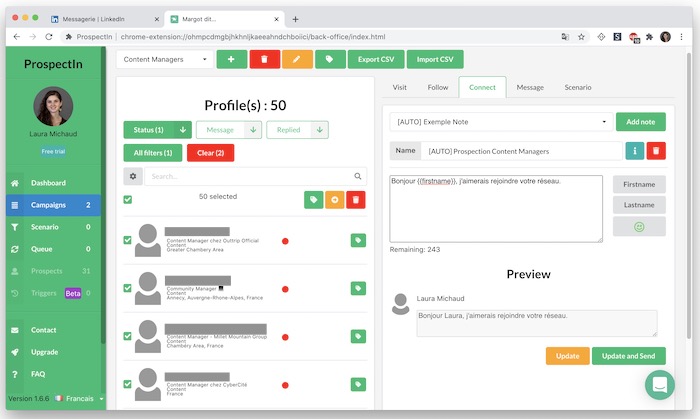Click the tag button in top toolbar

330,59
